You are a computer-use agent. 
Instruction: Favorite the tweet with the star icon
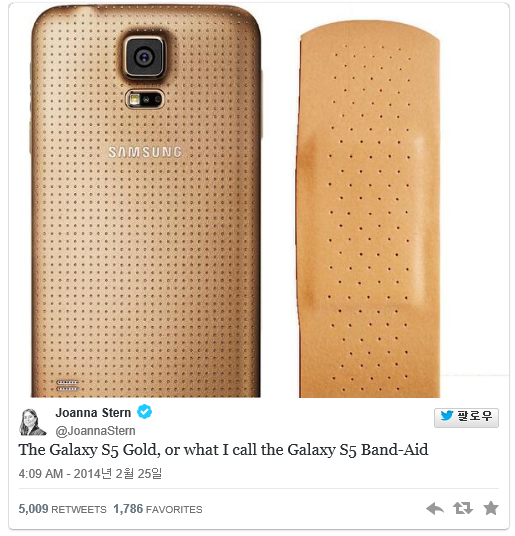(x=491, y=508)
